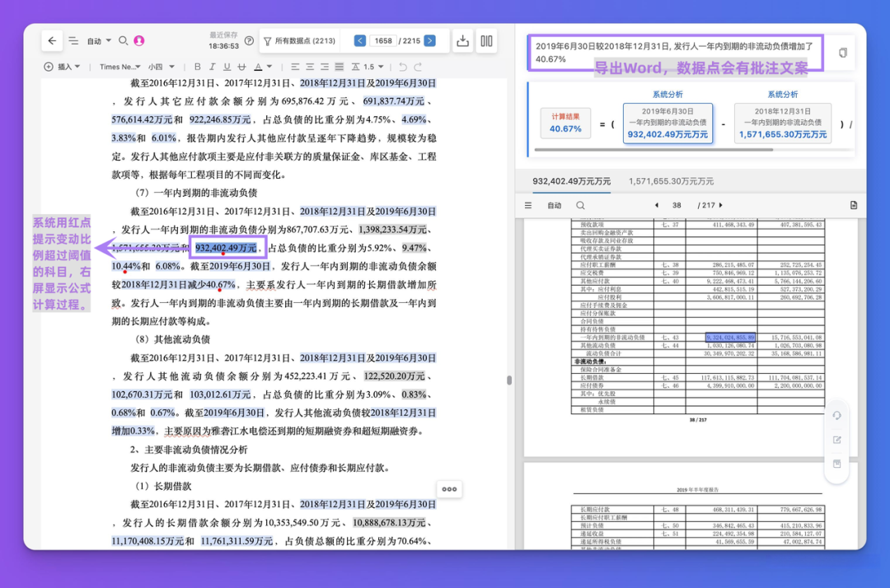Toggle strikethrough formatting
890x588 pixels.
point(241,67)
